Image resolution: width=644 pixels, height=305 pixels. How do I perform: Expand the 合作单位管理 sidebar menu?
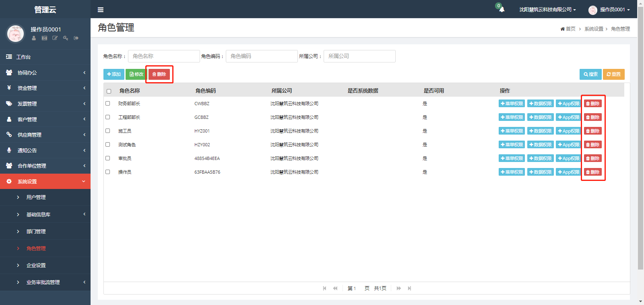click(x=45, y=166)
